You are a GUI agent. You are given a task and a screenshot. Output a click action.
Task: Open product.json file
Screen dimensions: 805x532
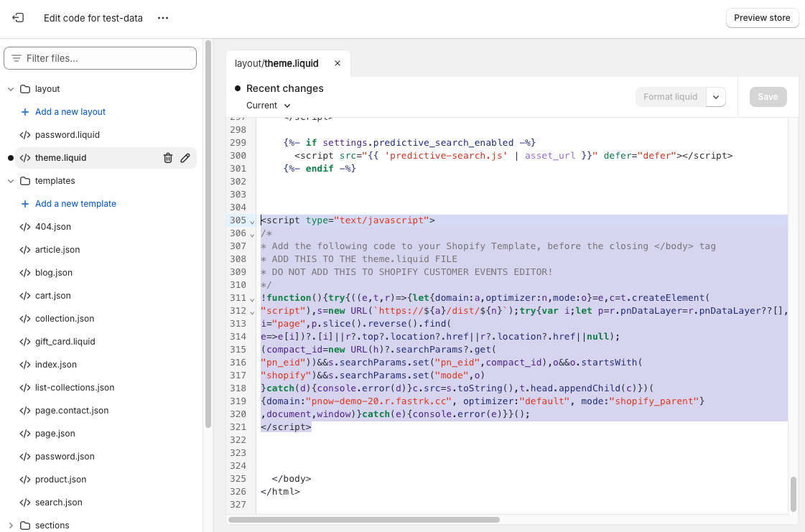(x=60, y=480)
